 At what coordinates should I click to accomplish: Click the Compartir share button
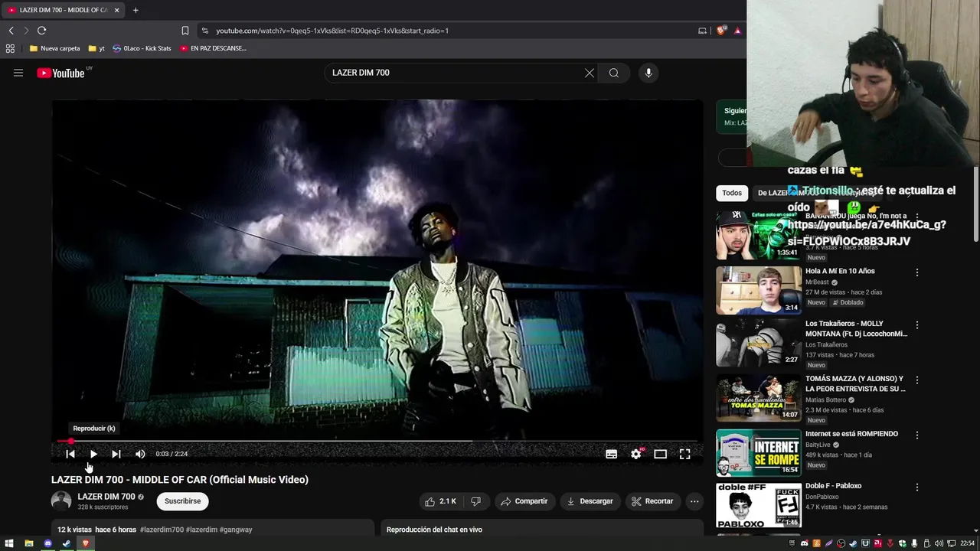524,501
